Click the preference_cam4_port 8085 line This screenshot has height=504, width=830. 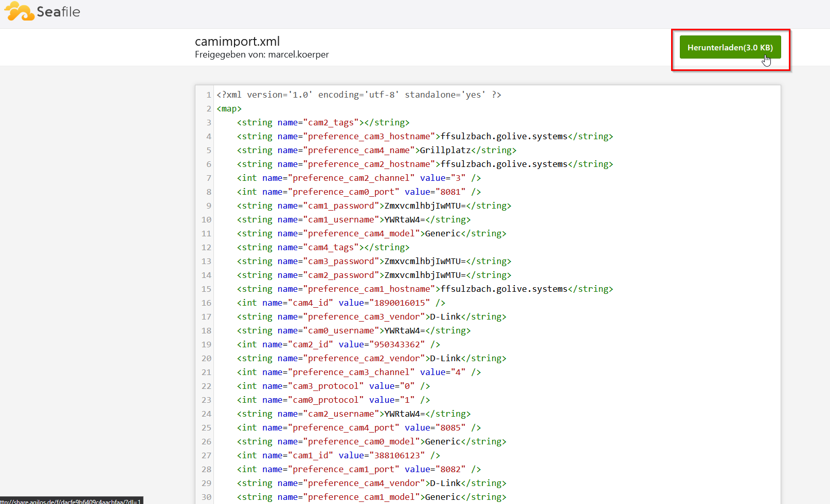[x=359, y=427]
